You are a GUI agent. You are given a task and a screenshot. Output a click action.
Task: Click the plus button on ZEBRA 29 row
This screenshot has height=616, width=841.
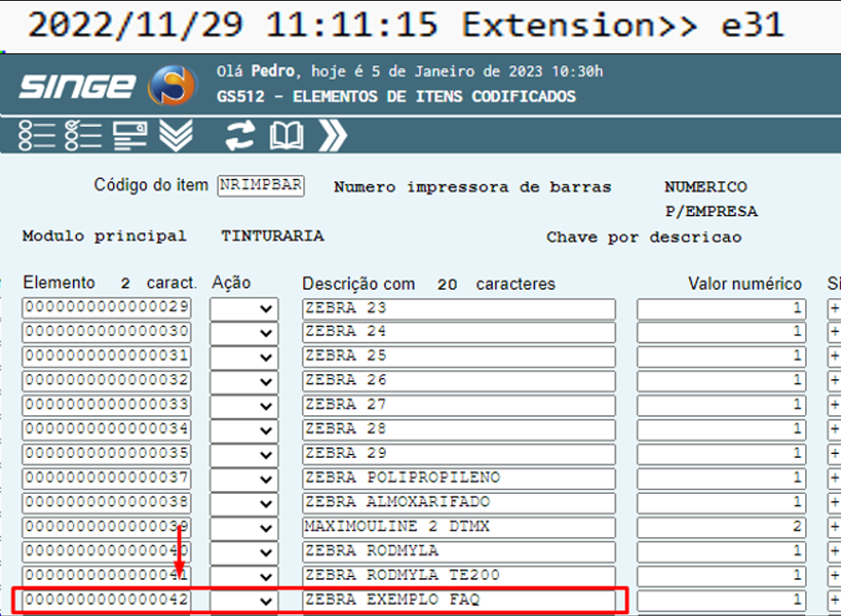(x=834, y=454)
